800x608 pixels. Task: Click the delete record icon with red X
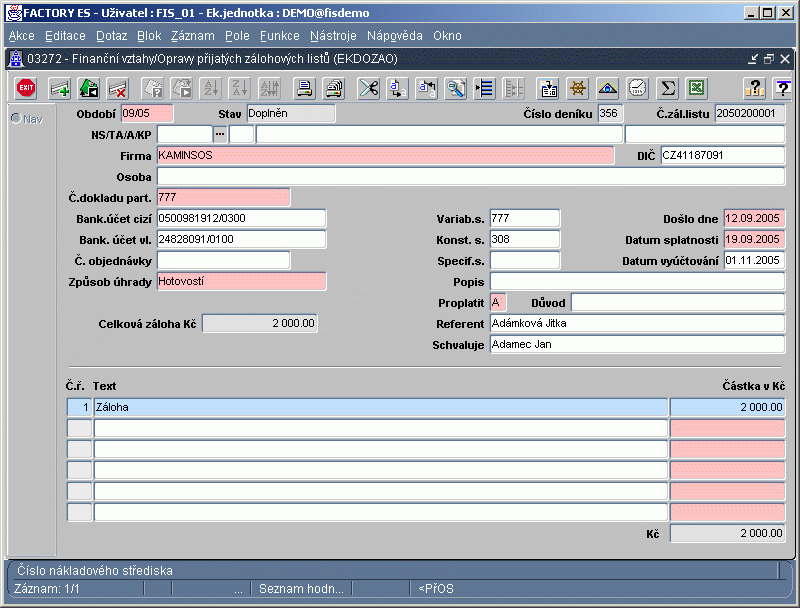pyautogui.click(x=118, y=88)
